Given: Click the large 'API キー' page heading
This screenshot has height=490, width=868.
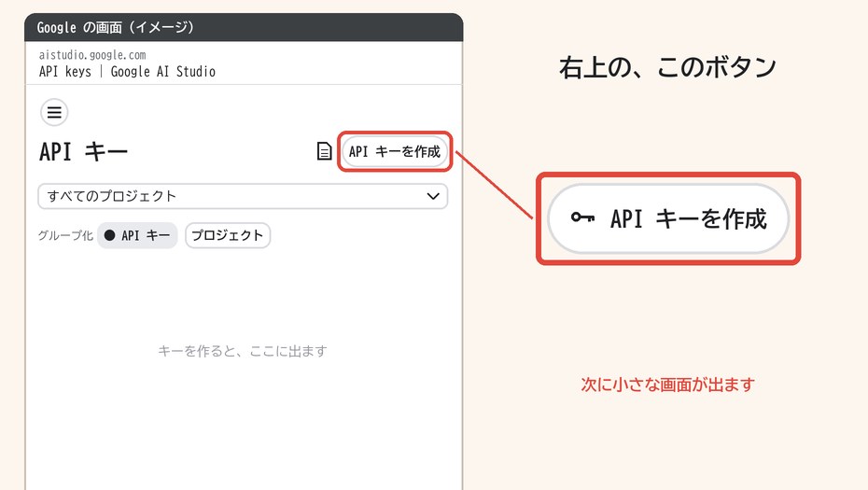Looking at the screenshot, I should (84, 151).
